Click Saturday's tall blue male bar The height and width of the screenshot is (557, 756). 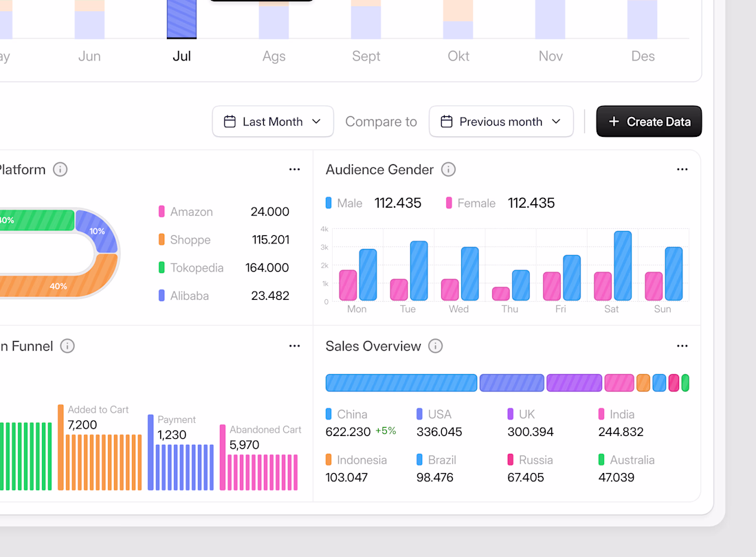coord(623,265)
